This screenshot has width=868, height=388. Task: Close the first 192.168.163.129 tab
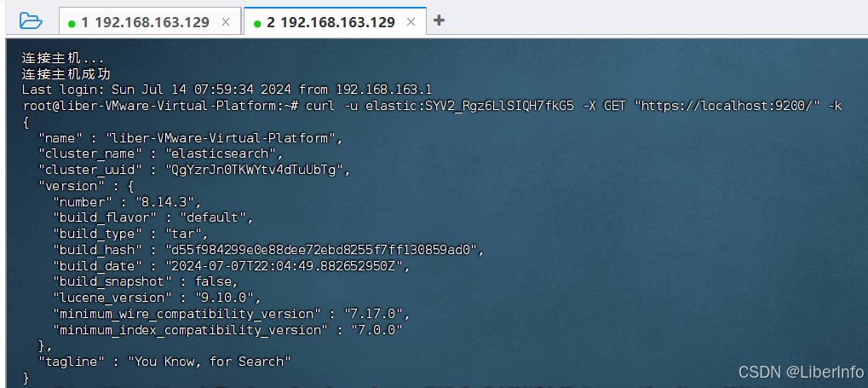click(x=226, y=22)
